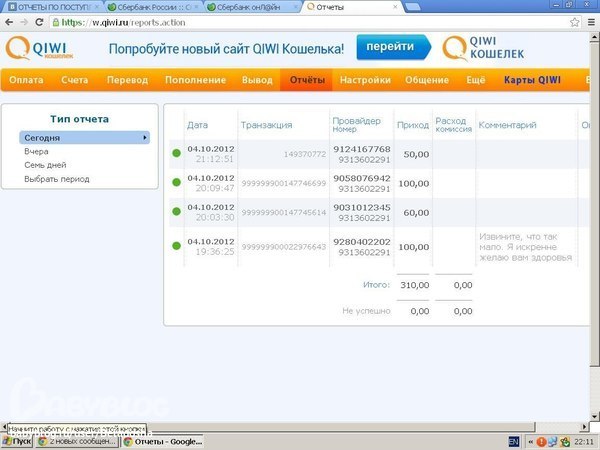Select the Сегодня report type
Image resolution: width=600 pixels, height=450 pixels.
point(84,138)
